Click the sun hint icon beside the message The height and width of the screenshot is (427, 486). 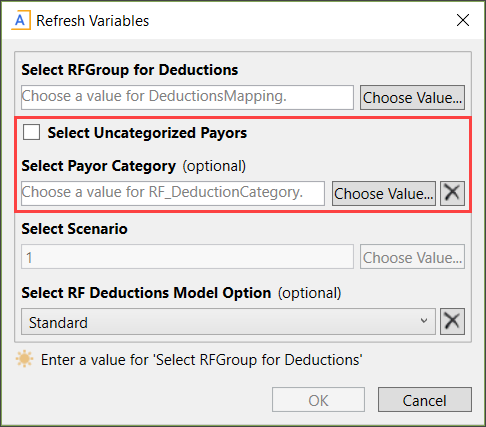[24, 359]
